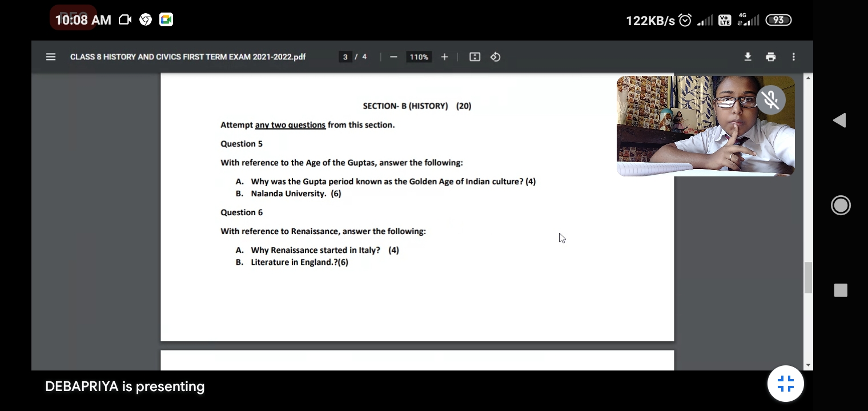Tap the camera recording status icon
The image size is (868, 411).
125,20
